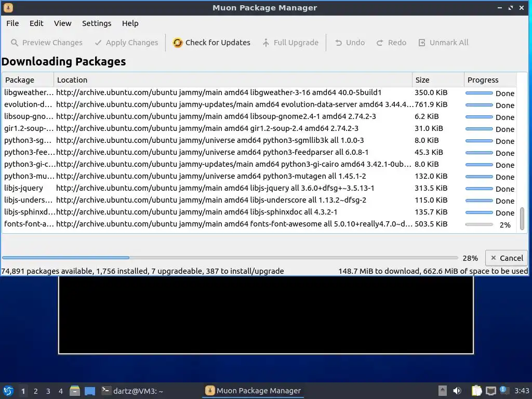Image resolution: width=532 pixels, height=399 pixels.
Task: Open the volume control tray icon
Action: (x=457, y=391)
